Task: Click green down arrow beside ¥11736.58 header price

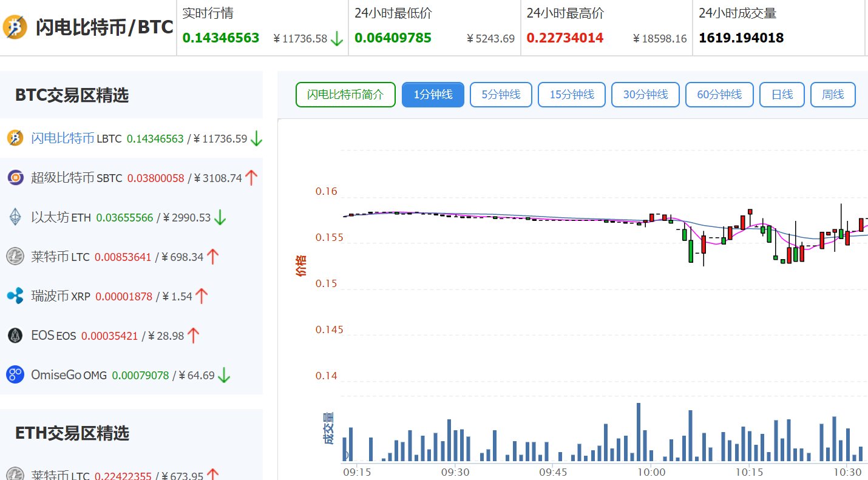Action: (337, 39)
